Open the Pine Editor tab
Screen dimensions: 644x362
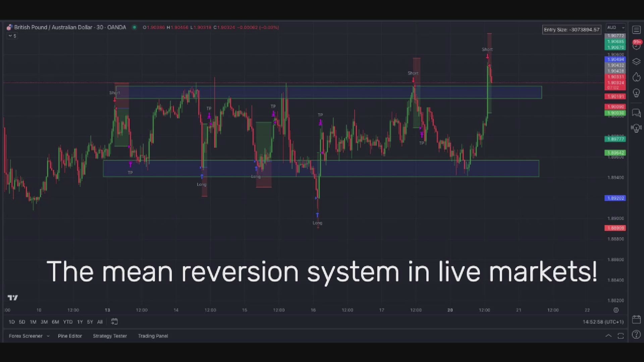coord(70,336)
